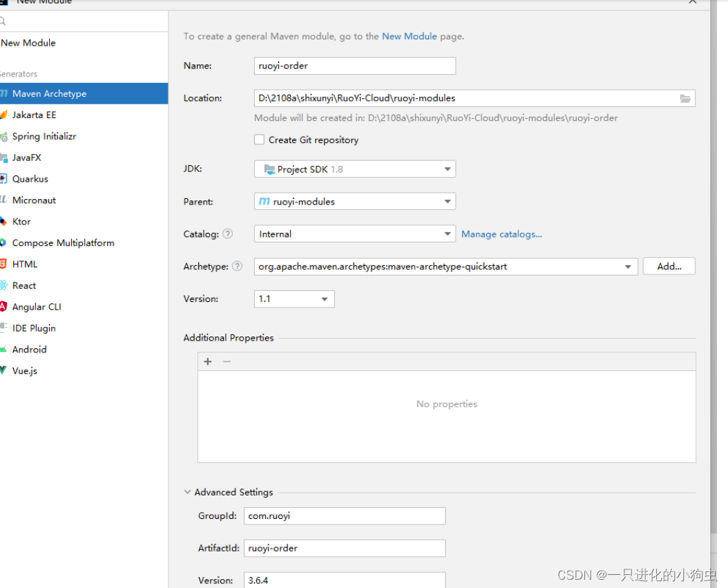This screenshot has width=728, height=588.
Task: Select the Spring Initializr generator
Action: (x=84, y=136)
